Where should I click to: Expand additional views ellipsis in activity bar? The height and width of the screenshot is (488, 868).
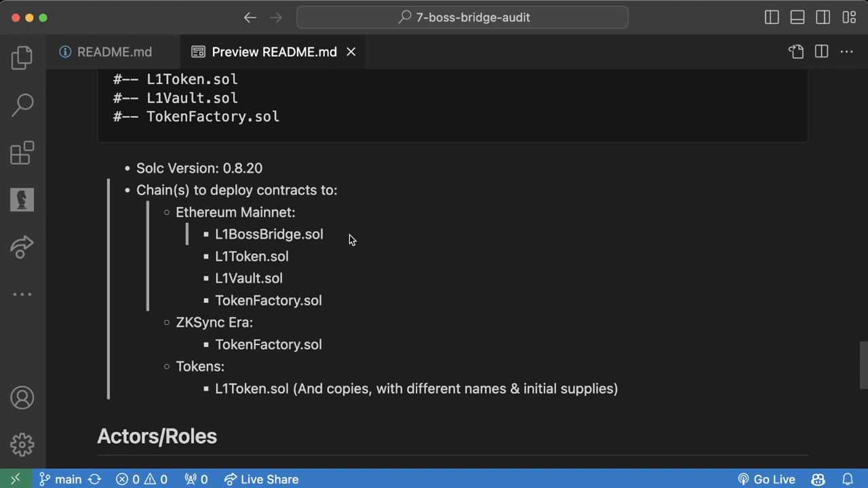22,294
